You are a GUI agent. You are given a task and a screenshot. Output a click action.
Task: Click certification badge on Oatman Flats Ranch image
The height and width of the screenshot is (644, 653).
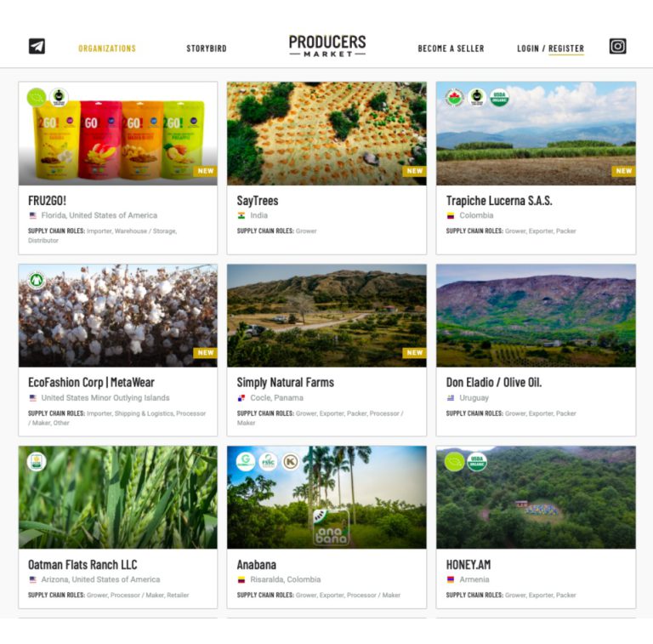pos(37,462)
